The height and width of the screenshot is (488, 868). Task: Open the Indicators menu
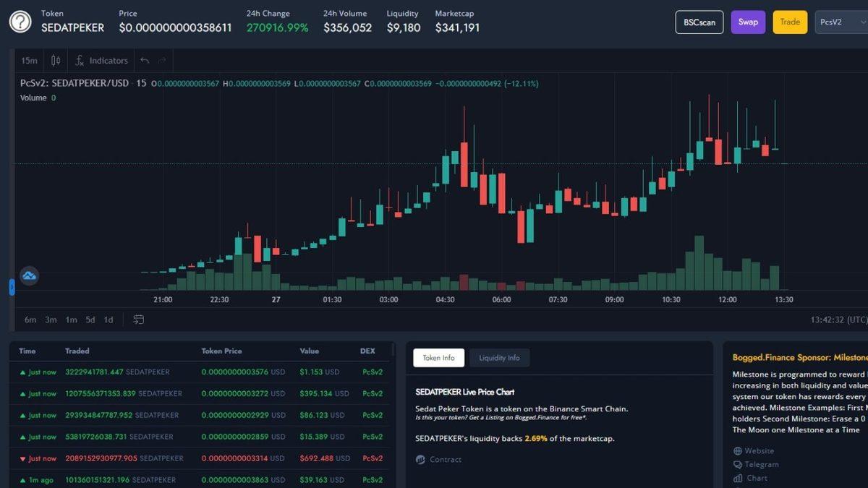pos(101,61)
